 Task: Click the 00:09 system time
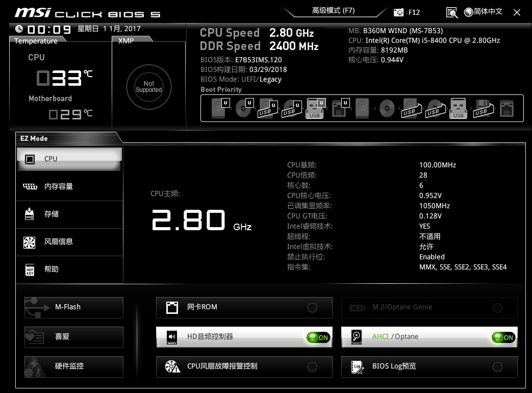(x=49, y=30)
